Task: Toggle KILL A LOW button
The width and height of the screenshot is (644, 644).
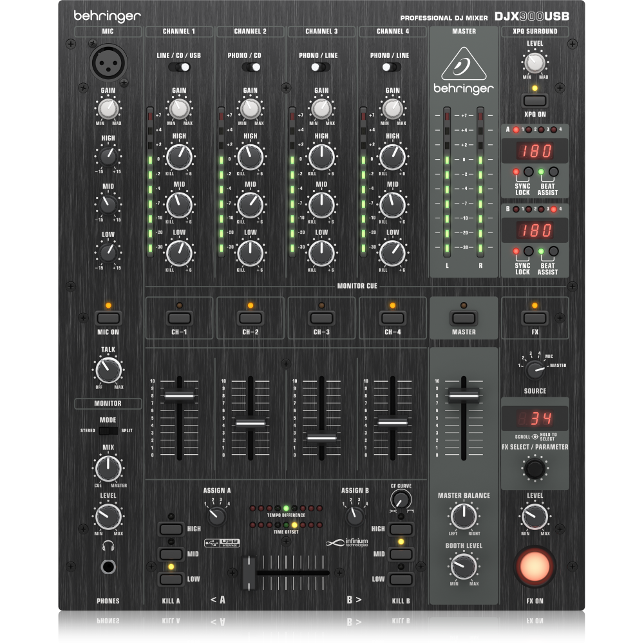Action: (171, 579)
